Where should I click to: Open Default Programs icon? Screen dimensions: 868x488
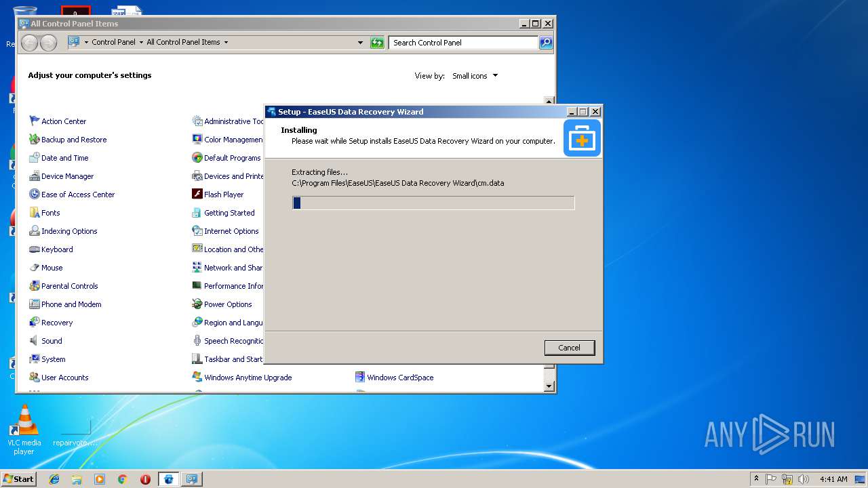[x=197, y=157]
